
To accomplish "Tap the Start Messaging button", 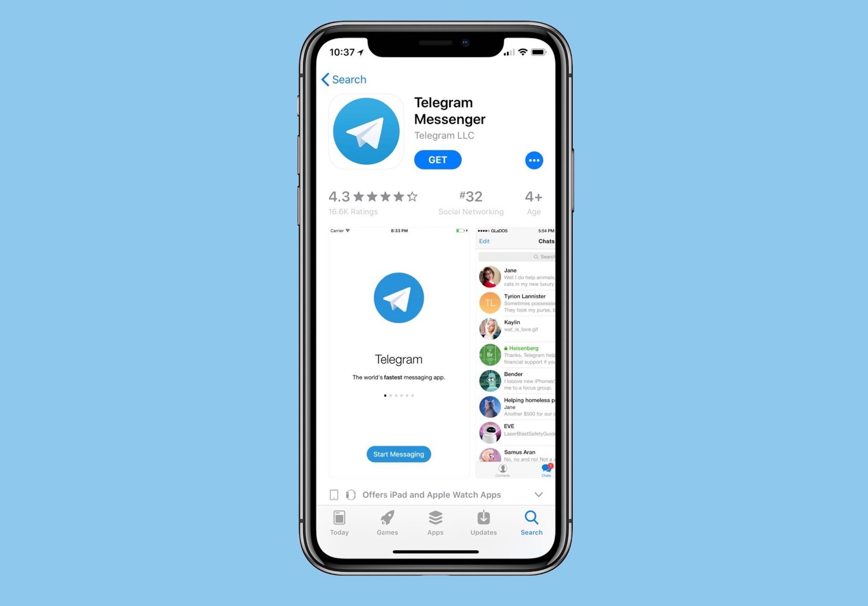I will (x=399, y=454).
